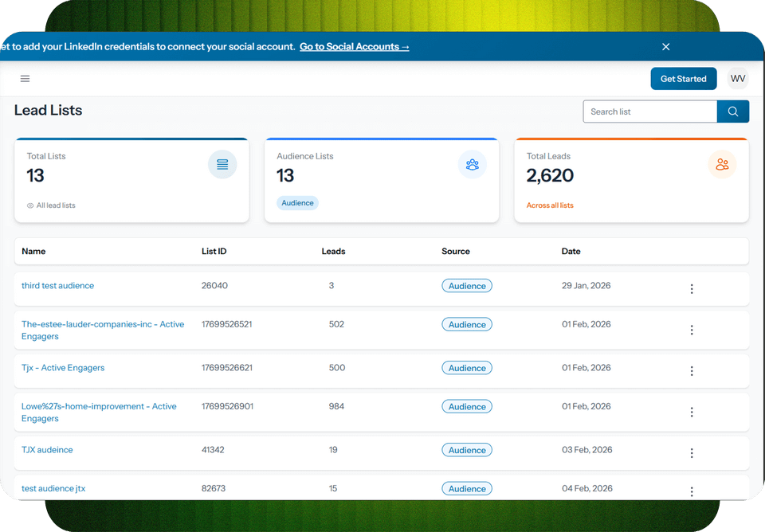Click the Across all lists text
This screenshot has height=532, width=765.
[x=550, y=205]
